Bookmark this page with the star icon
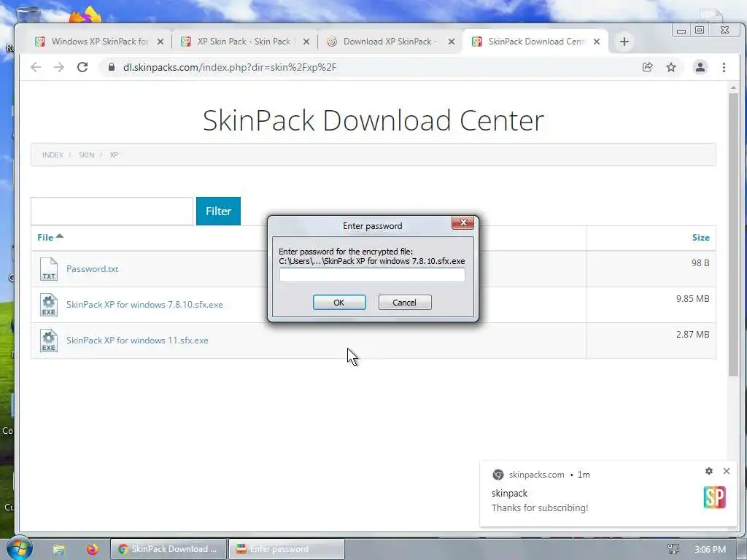 [x=671, y=67]
